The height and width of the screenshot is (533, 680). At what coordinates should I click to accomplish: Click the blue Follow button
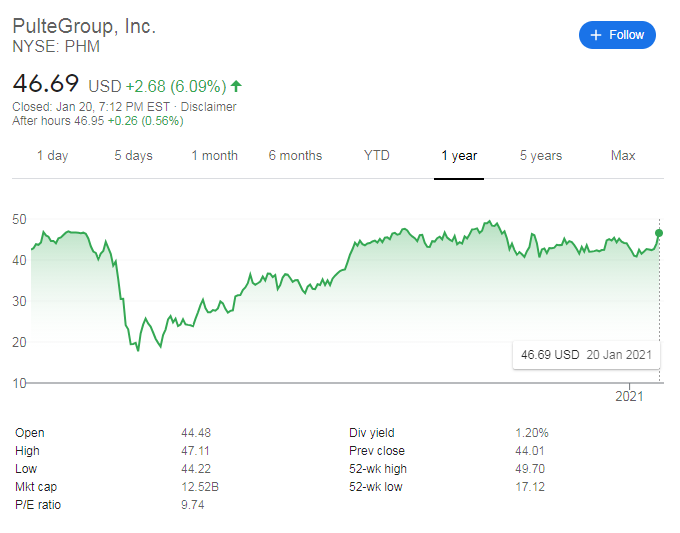click(617, 35)
